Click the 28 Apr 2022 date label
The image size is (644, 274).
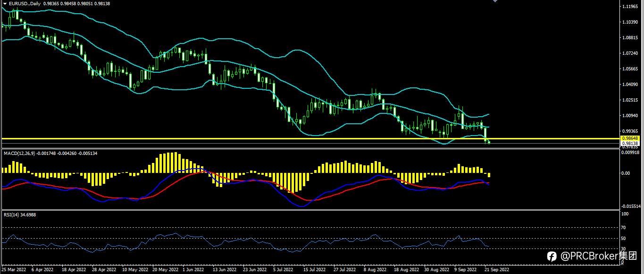(x=104, y=270)
